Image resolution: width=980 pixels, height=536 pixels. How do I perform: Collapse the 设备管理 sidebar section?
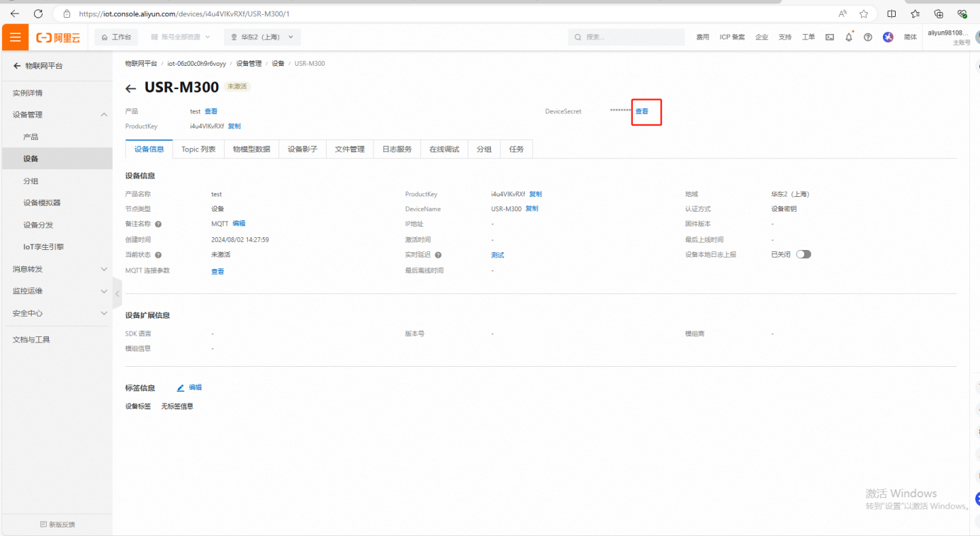click(x=103, y=115)
